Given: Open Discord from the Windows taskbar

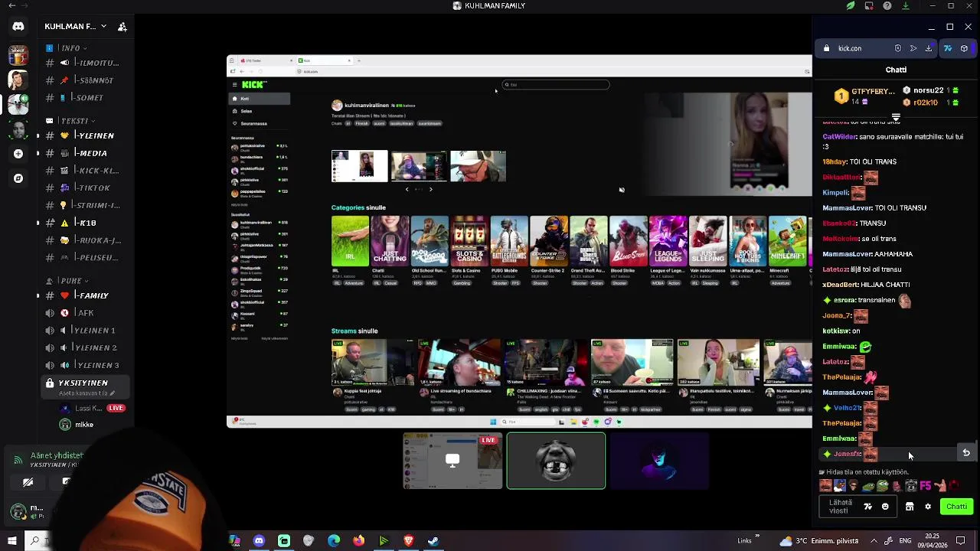Looking at the screenshot, I should tap(259, 541).
